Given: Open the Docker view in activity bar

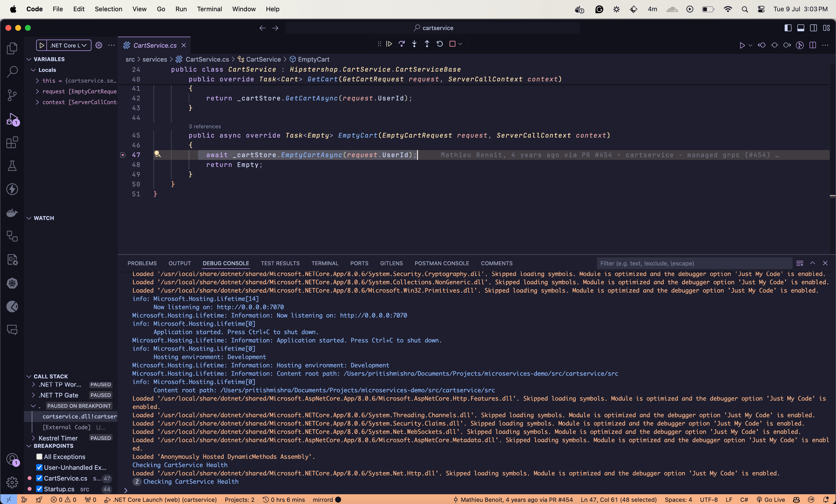Looking at the screenshot, I should pos(12,213).
